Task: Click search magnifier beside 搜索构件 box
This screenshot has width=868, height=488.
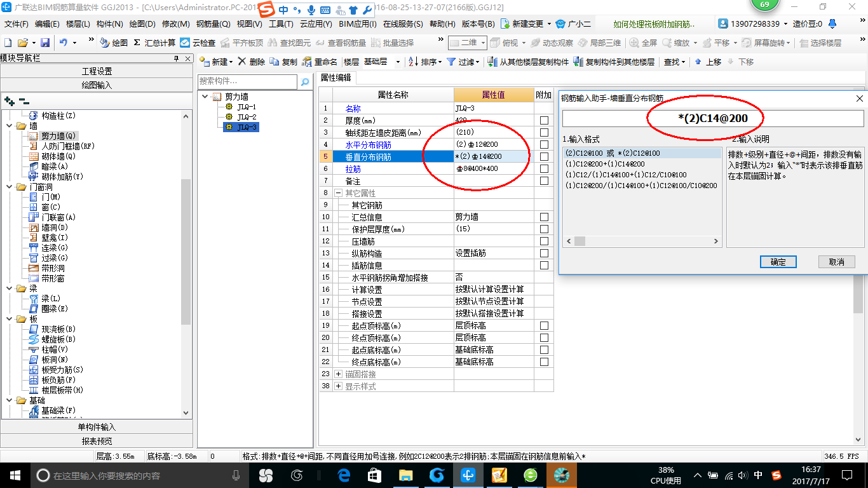Action: click(x=305, y=81)
